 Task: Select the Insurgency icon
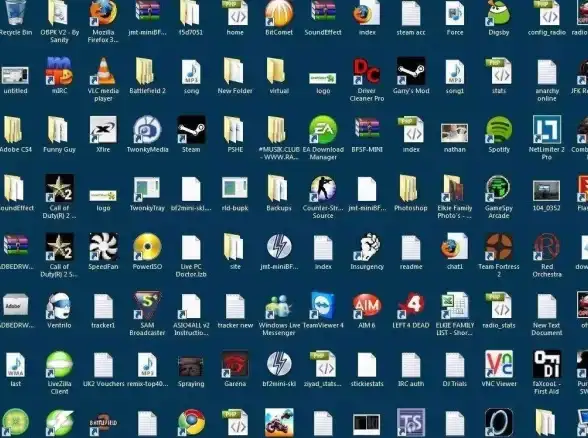[367, 247]
